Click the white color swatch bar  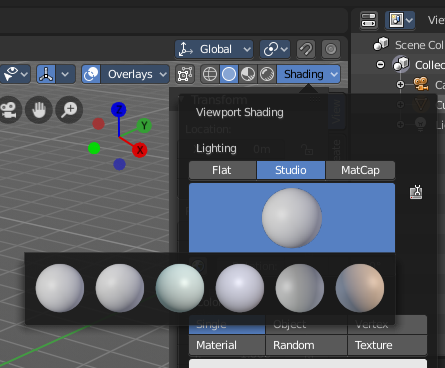pyautogui.click(x=308, y=363)
